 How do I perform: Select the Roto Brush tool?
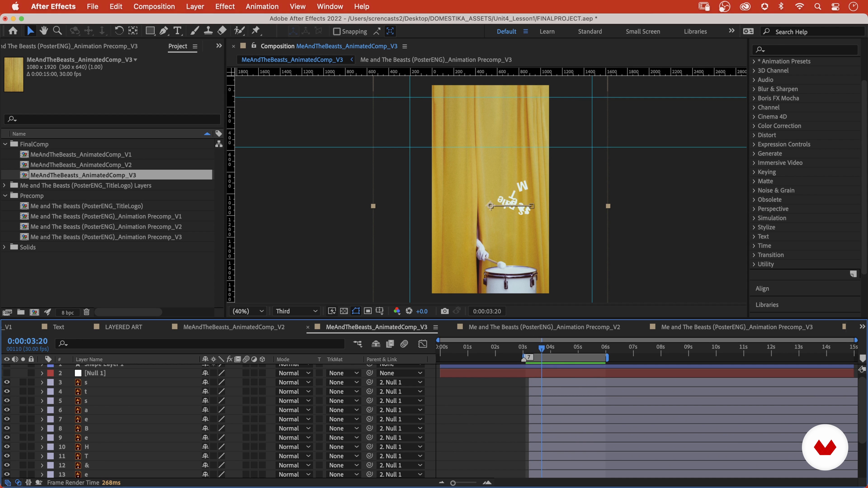click(240, 31)
